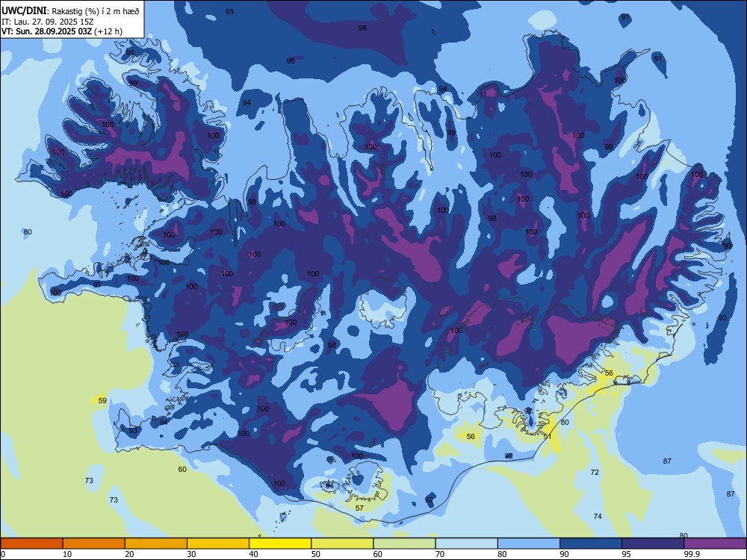Click the 59 humidity value on the map

(102, 400)
